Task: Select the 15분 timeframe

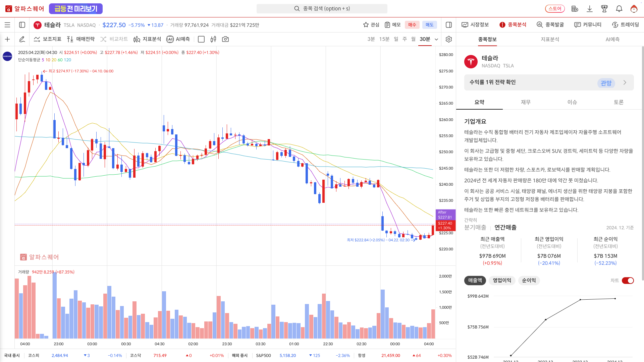Action: [384, 39]
